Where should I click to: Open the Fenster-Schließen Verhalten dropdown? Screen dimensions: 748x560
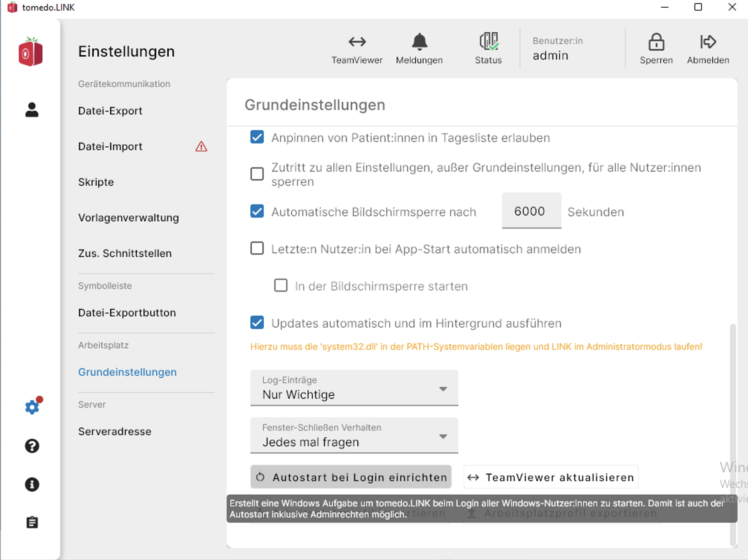coord(354,435)
